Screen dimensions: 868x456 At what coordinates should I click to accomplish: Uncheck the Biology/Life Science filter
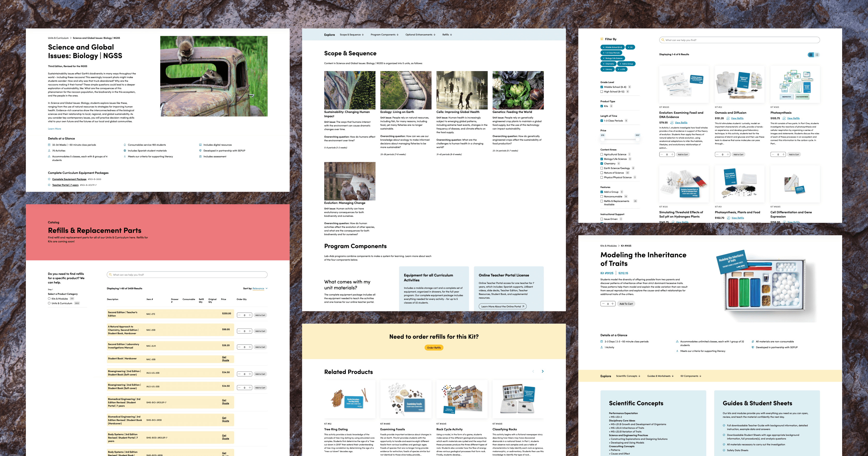pyautogui.click(x=602, y=159)
